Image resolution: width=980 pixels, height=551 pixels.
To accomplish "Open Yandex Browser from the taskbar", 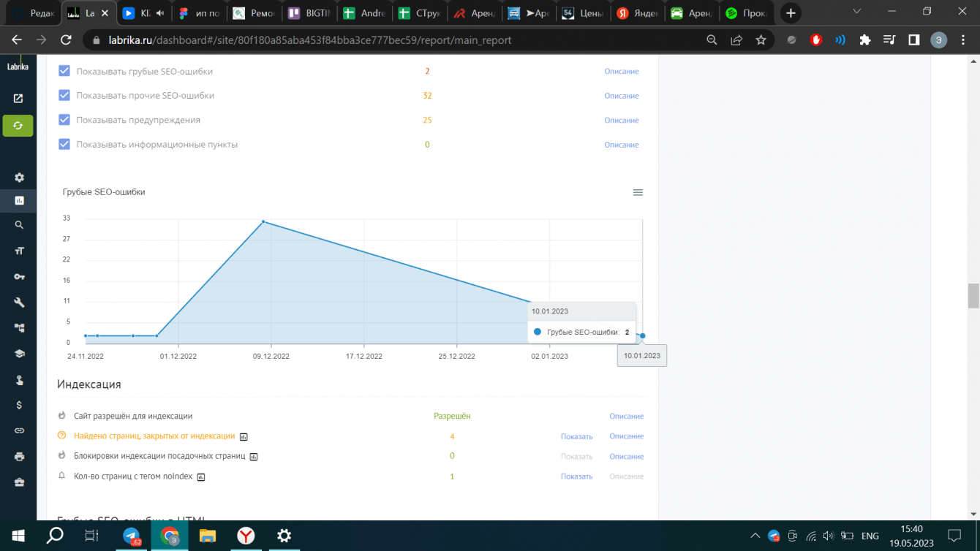I will click(x=246, y=536).
